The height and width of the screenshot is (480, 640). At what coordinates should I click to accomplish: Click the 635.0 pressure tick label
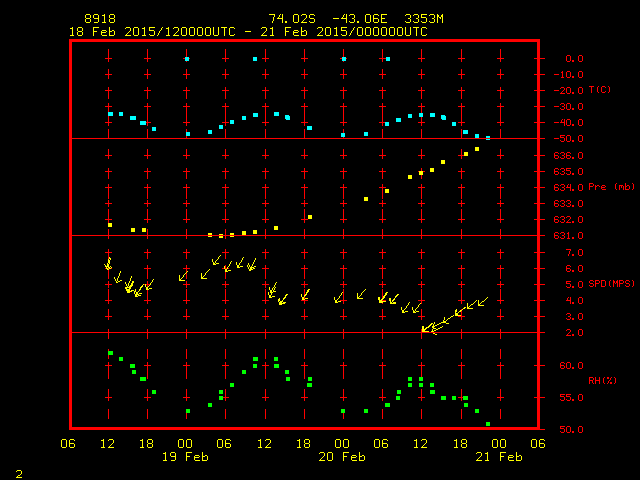point(569,171)
